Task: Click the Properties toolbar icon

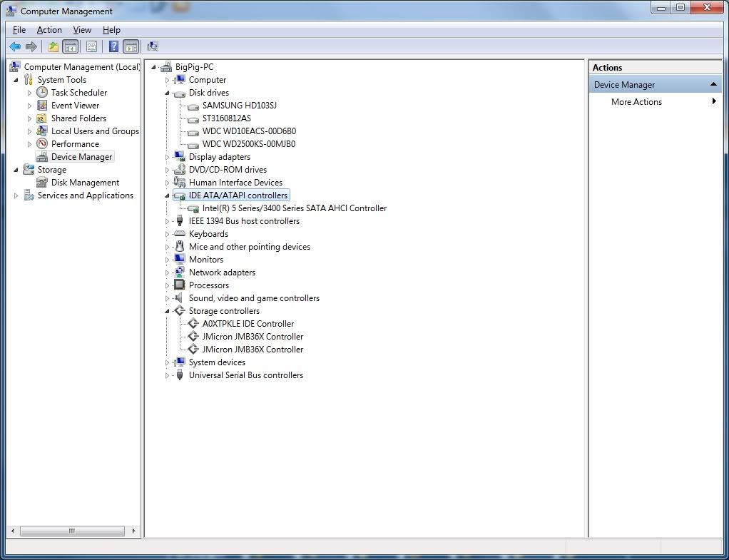Action: coord(91,46)
